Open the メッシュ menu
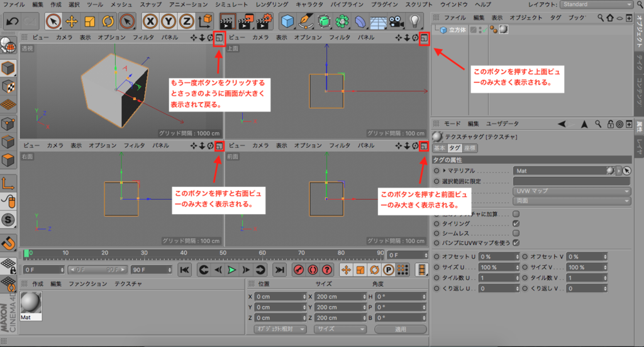 coord(121,4)
